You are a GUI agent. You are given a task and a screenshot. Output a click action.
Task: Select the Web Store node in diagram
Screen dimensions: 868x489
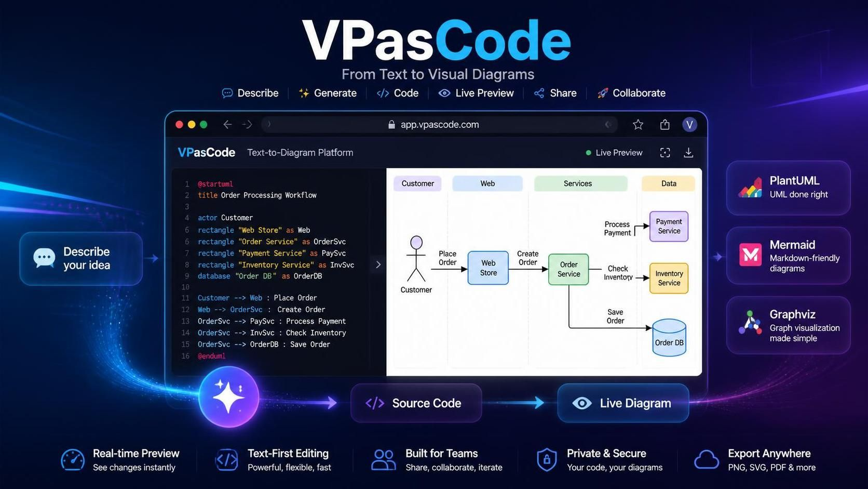[488, 268]
